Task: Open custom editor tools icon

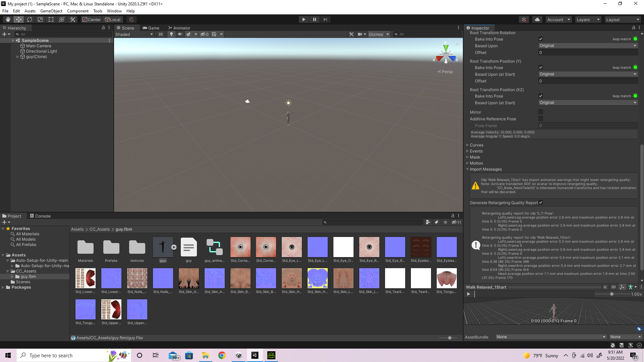Action: coord(72,19)
